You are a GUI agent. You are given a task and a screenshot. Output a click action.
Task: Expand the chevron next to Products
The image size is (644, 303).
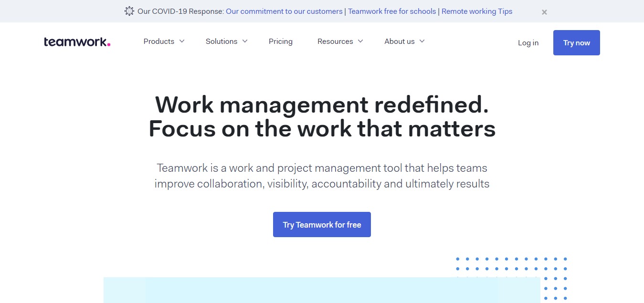182,42
